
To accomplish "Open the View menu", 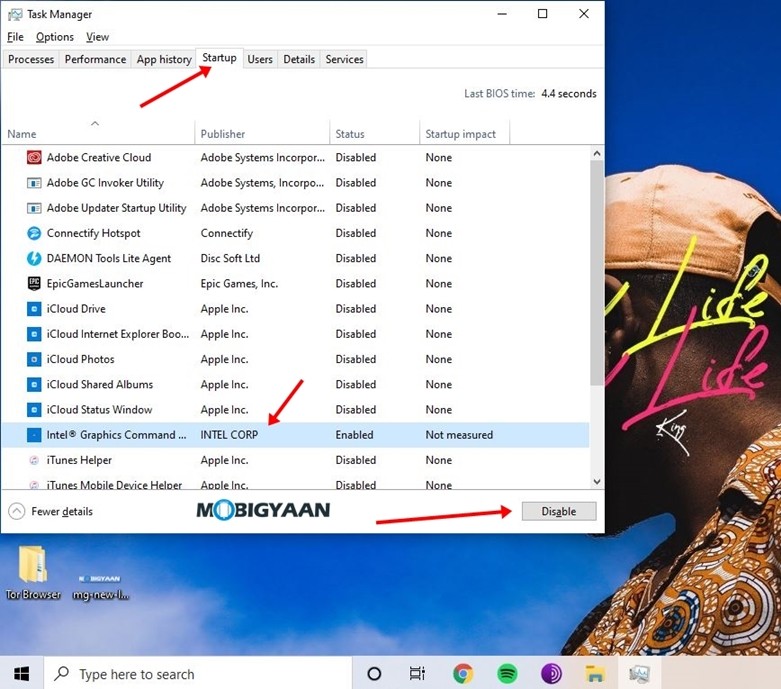I will tap(97, 37).
